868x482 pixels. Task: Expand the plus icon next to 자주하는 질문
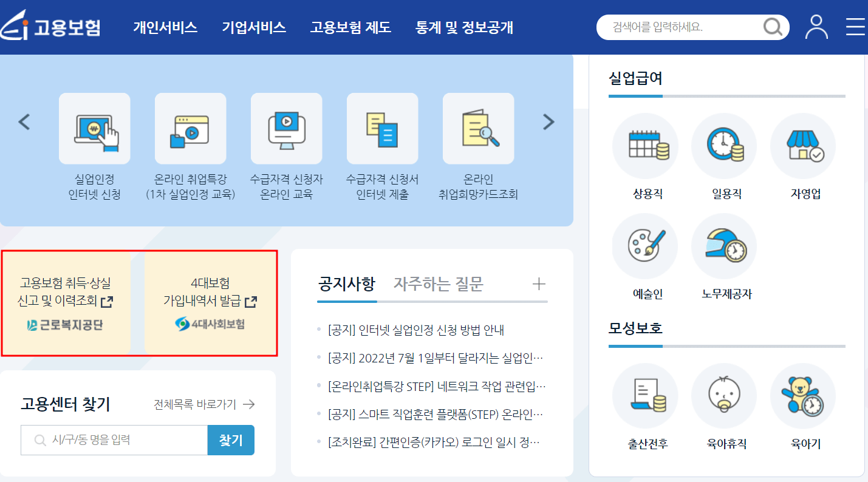coord(538,283)
